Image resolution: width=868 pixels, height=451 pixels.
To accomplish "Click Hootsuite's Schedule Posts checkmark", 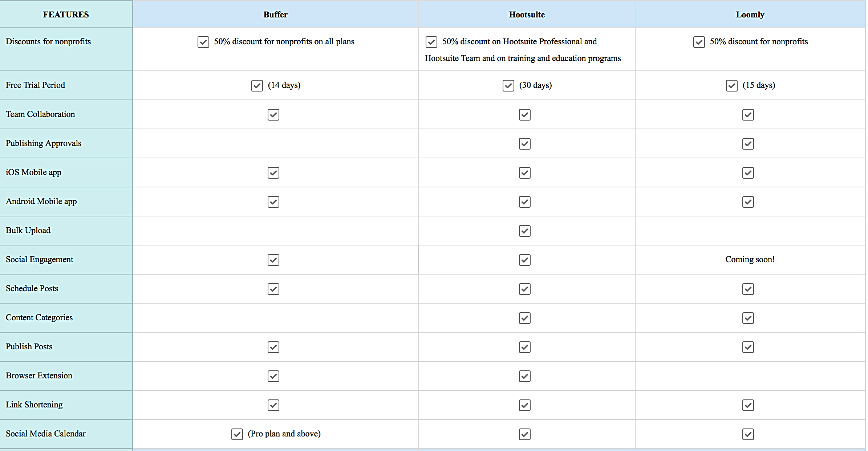I will coord(525,289).
